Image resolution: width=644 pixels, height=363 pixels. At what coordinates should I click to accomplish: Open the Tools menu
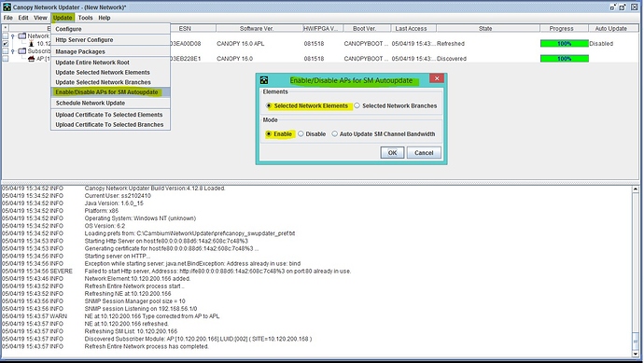[86, 18]
